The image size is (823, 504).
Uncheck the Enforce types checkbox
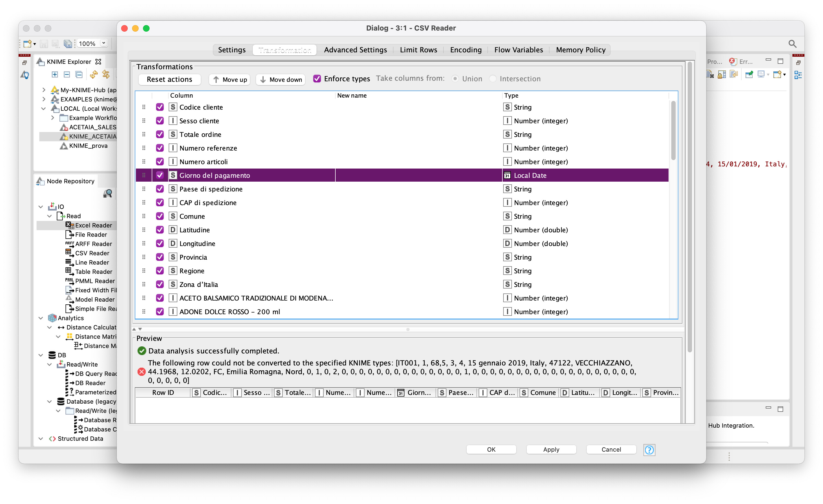tap(317, 79)
